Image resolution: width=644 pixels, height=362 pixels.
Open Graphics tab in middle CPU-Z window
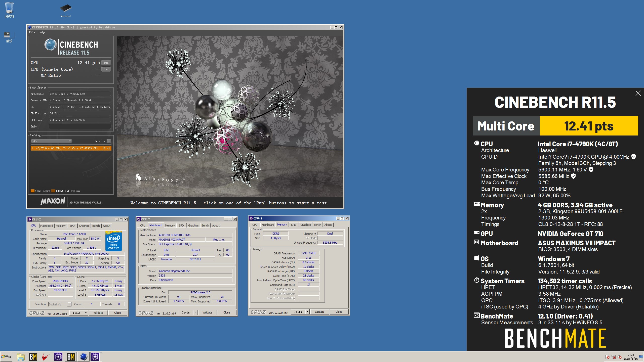point(193,225)
